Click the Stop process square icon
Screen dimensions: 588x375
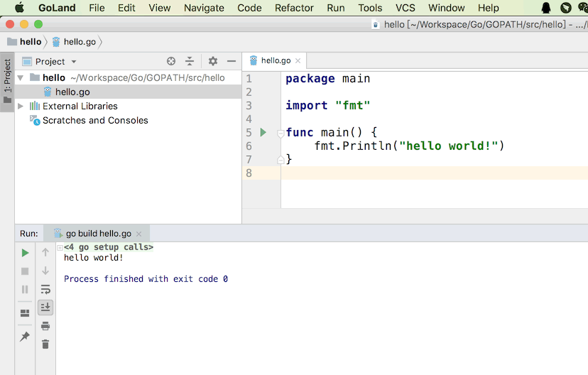coord(25,271)
